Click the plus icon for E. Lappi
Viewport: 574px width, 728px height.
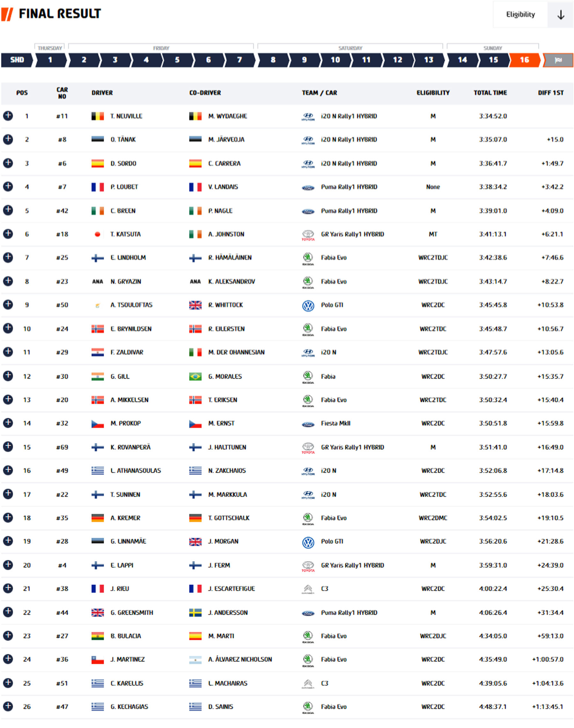(8, 565)
